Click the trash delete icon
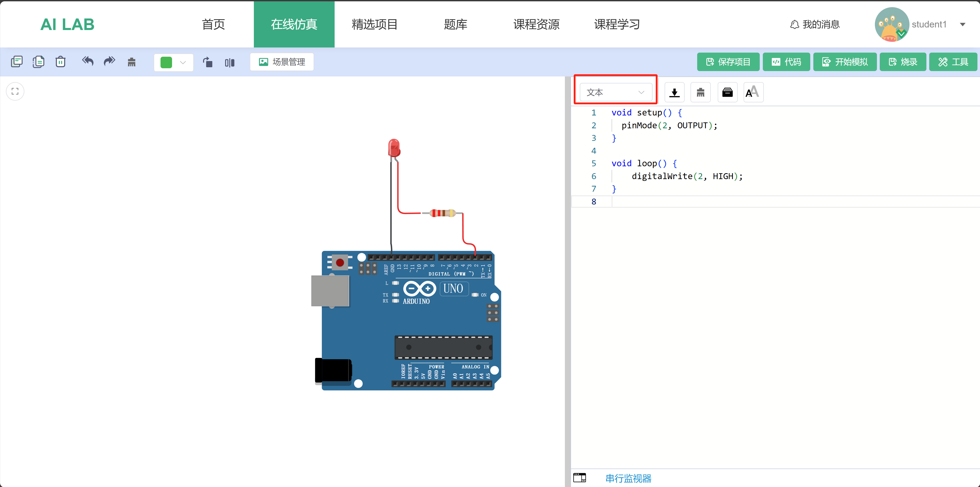 click(61, 62)
